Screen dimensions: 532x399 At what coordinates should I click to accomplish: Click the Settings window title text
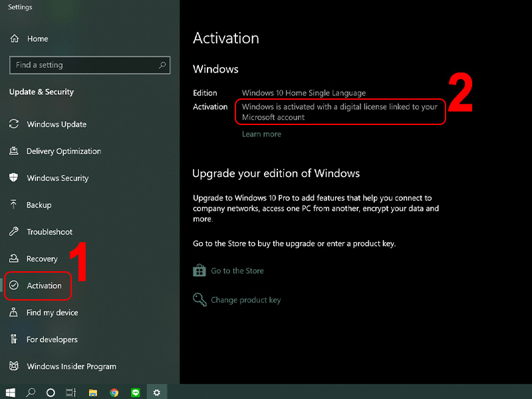(20, 7)
